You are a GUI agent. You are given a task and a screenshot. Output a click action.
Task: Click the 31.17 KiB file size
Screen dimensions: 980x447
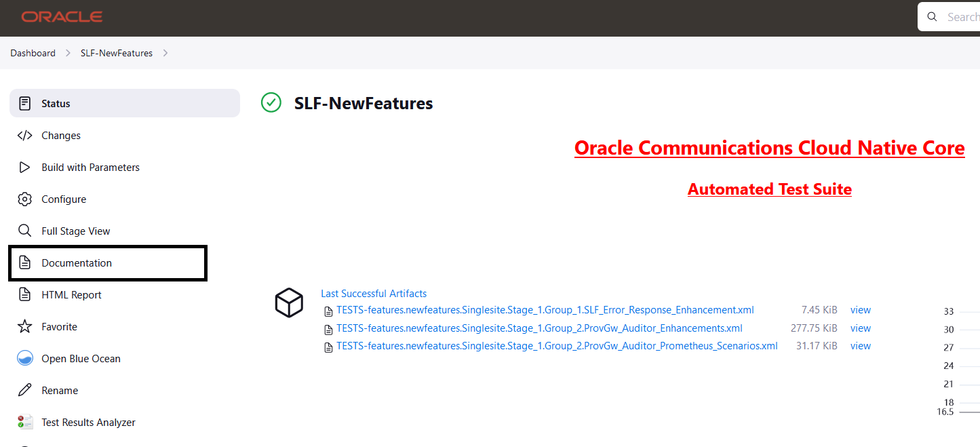pos(817,346)
